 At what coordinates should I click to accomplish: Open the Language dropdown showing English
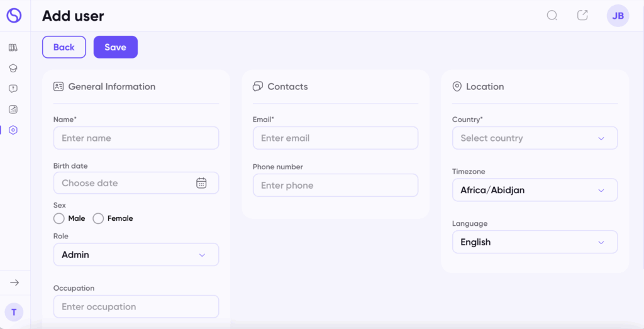pos(535,242)
